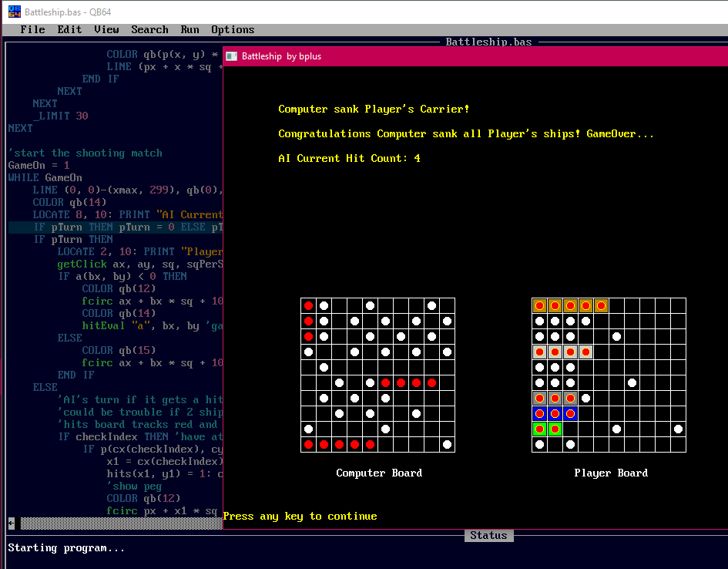Open the Search menu
This screenshot has width=728, height=569.
[x=149, y=29]
